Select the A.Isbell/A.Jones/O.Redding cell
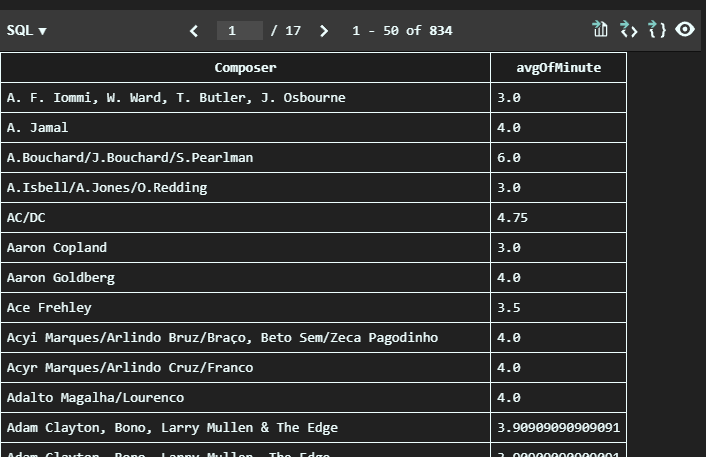 point(245,188)
